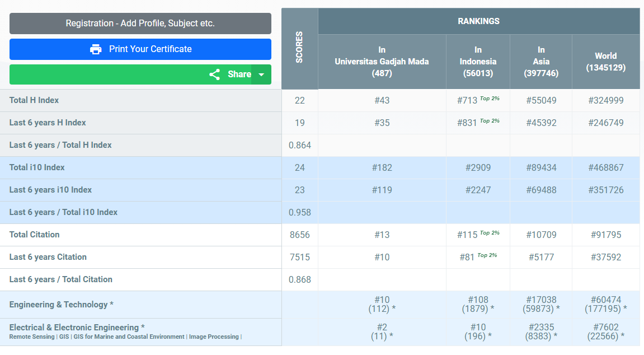Image resolution: width=644 pixels, height=355 pixels.
Task: Click the Remote Sensing subject link
Action: click(32, 337)
